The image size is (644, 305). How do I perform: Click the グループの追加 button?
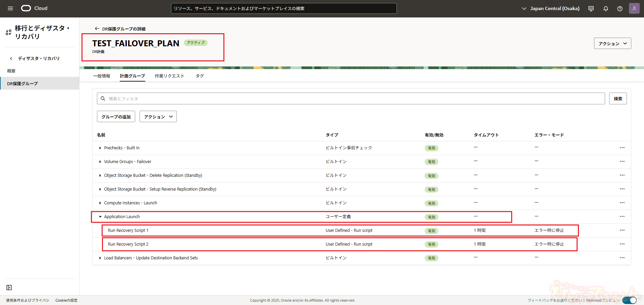pyautogui.click(x=116, y=117)
